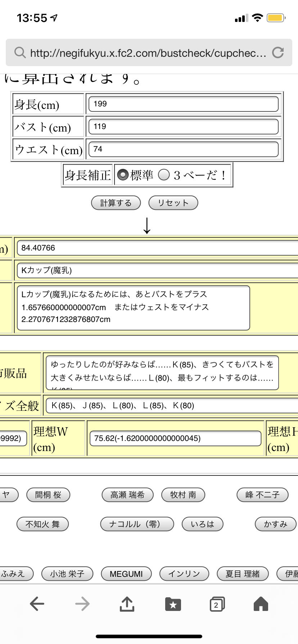Tap the cellular signal bars
298x644 pixels.
pyautogui.click(x=241, y=18)
